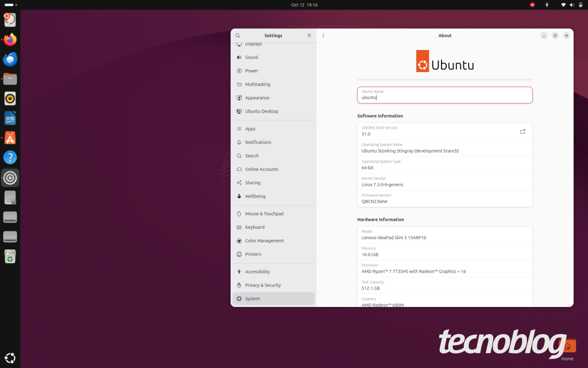
Task: Open Online Accounts settings
Action: click(x=273, y=169)
